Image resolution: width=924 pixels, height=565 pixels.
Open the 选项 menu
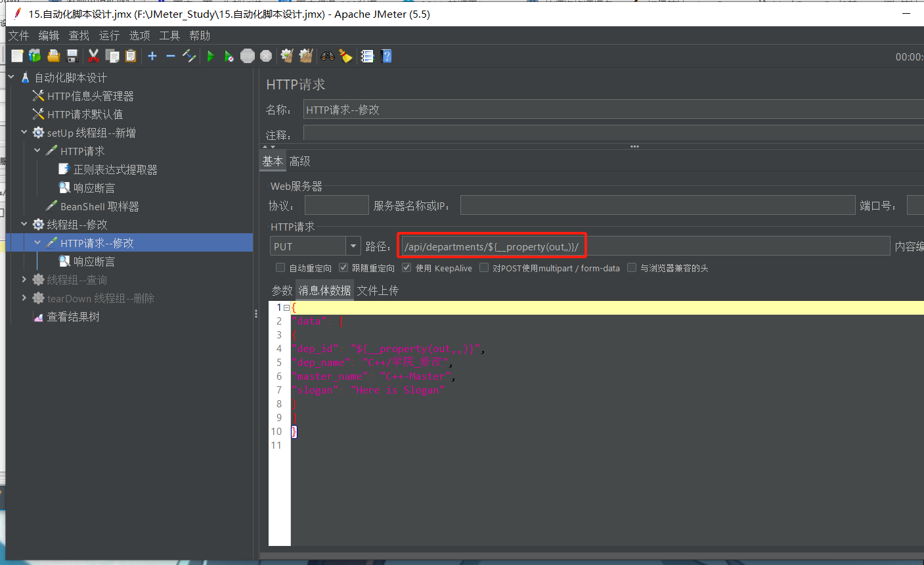tap(139, 35)
